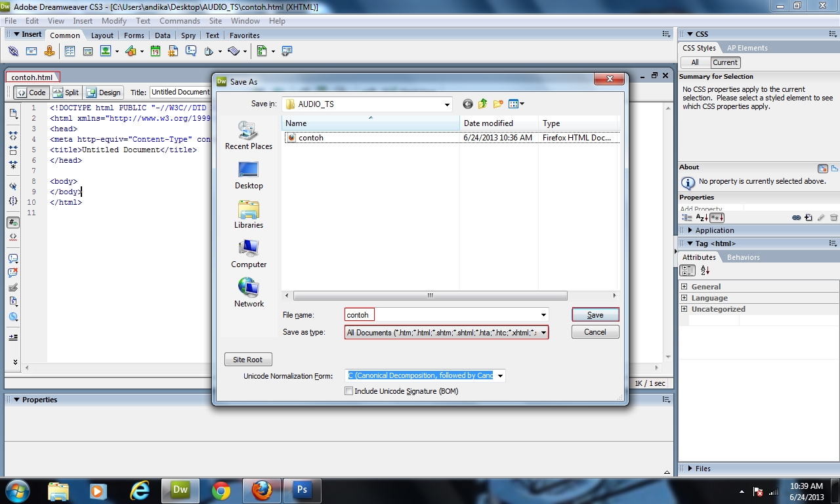Insert a Named Anchor with anchor icon
The height and width of the screenshot is (504, 840).
coord(50,51)
